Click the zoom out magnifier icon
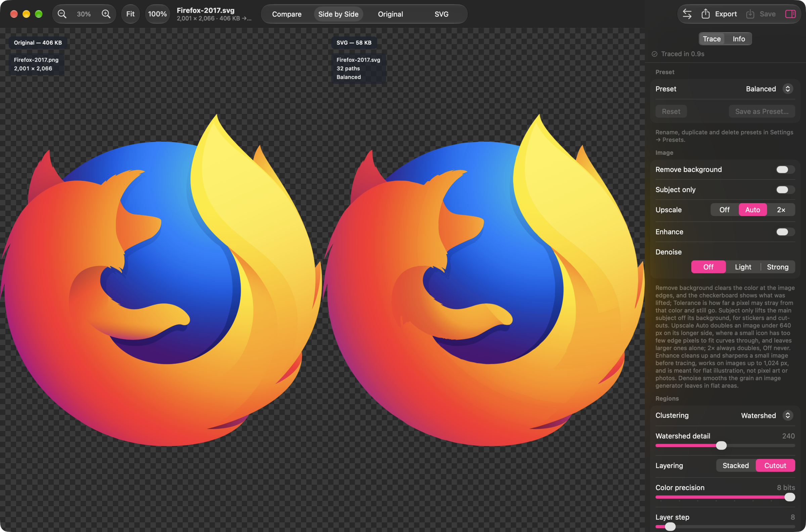This screenshot has height=532, width=806. [62, 14]
